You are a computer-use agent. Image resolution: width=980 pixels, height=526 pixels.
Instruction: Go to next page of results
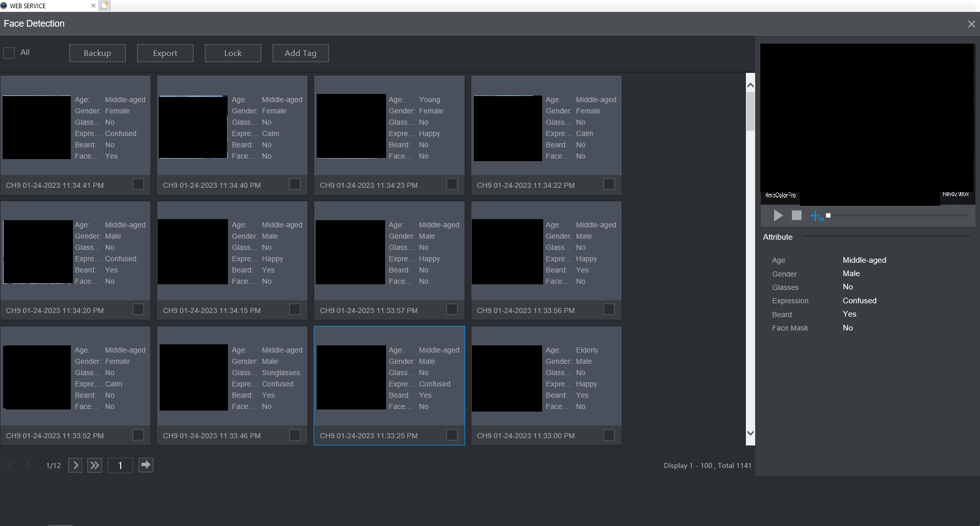coord(75,465)
